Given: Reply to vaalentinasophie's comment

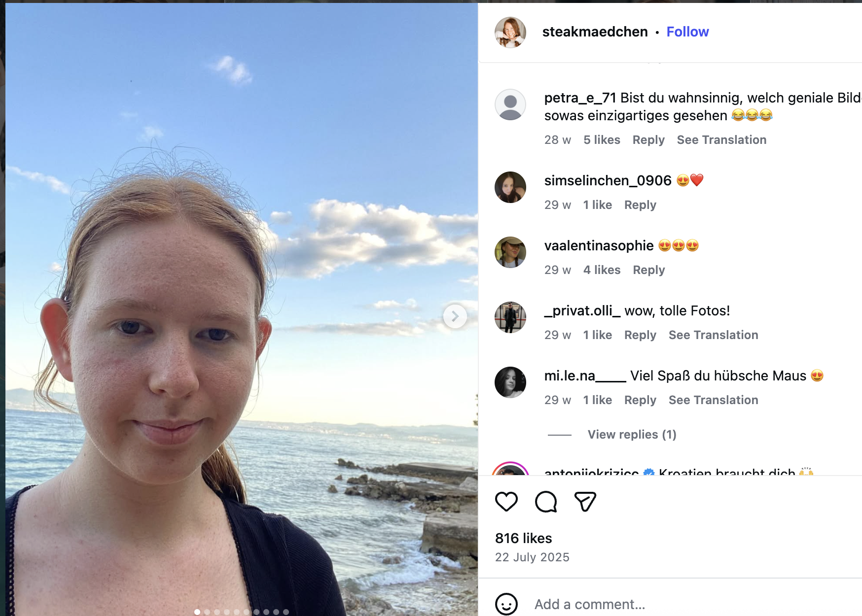Looking at the screenshot, I should click(x=649, y=270).
